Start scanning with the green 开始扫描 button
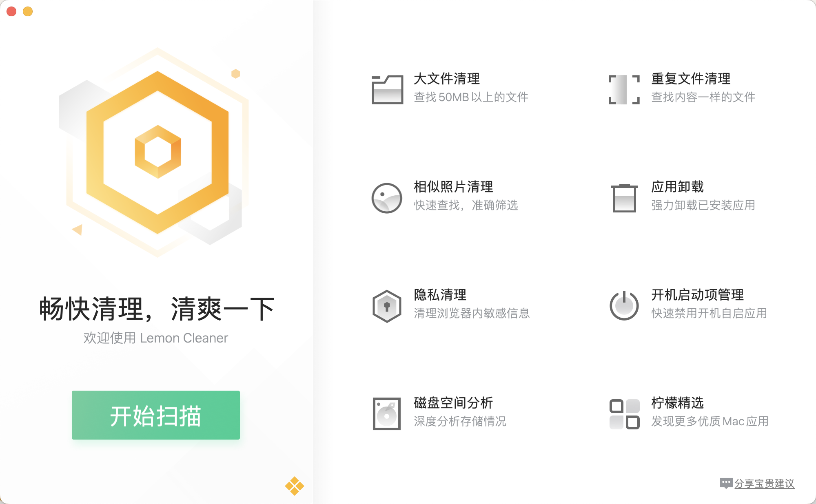Screen dimensions: 816x504 click(156, 415)
